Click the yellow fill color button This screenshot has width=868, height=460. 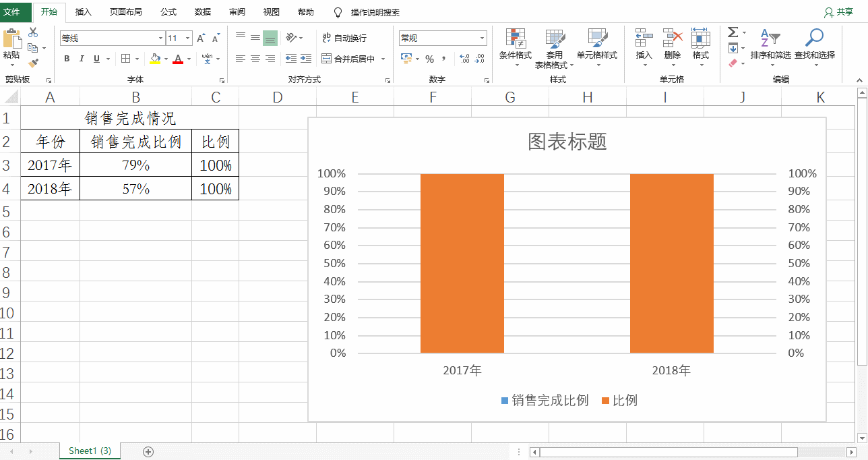click(x=155, y=59)
